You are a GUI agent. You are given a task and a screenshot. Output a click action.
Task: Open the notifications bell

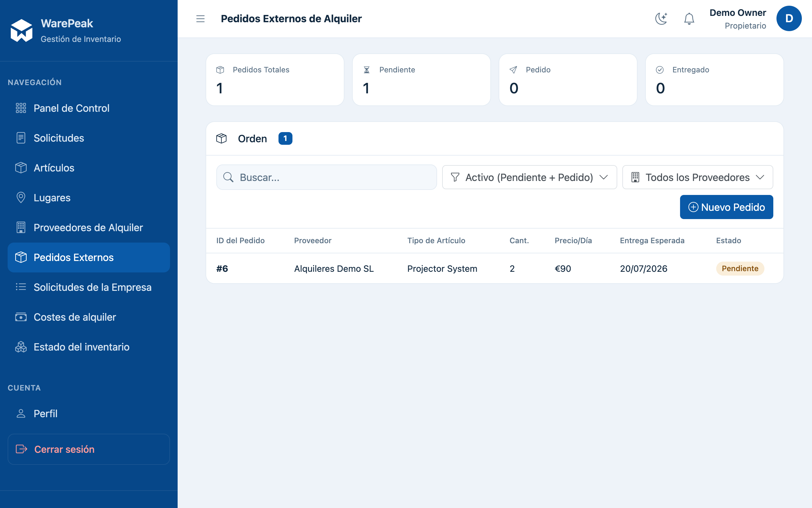(x=689, y=19)
